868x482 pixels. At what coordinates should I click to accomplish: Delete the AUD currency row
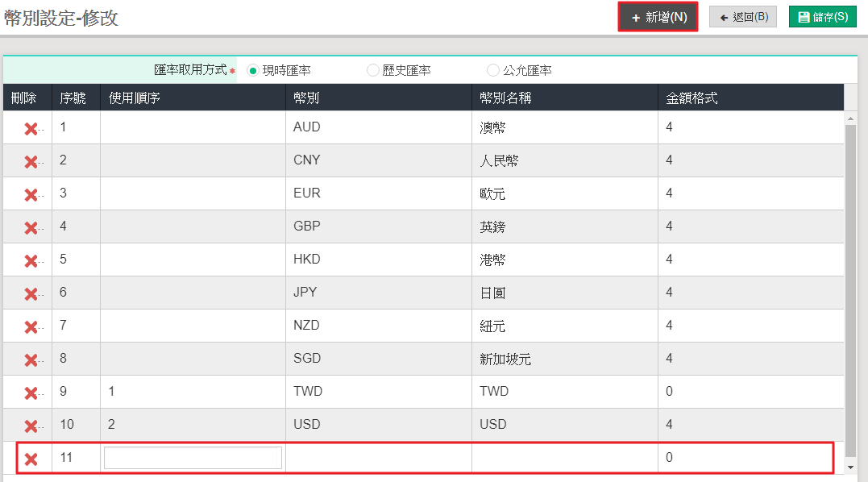(x=31, y=129)
